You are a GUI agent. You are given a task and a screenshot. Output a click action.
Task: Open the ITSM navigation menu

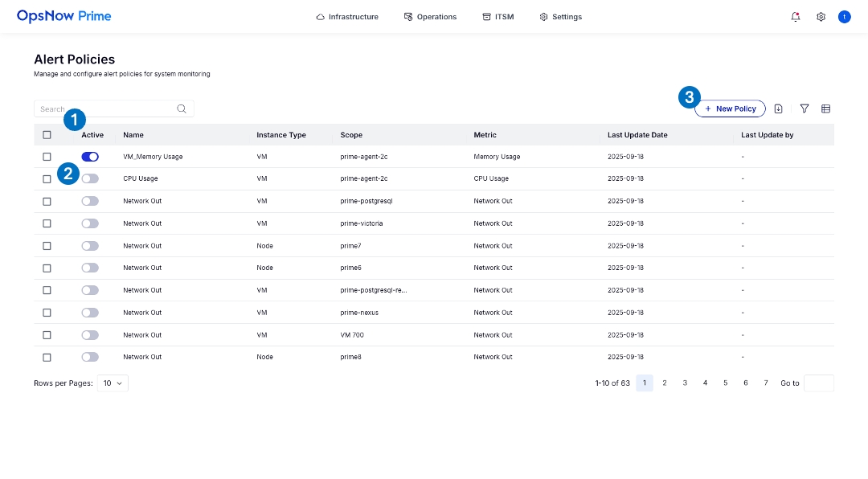point(497,17)
